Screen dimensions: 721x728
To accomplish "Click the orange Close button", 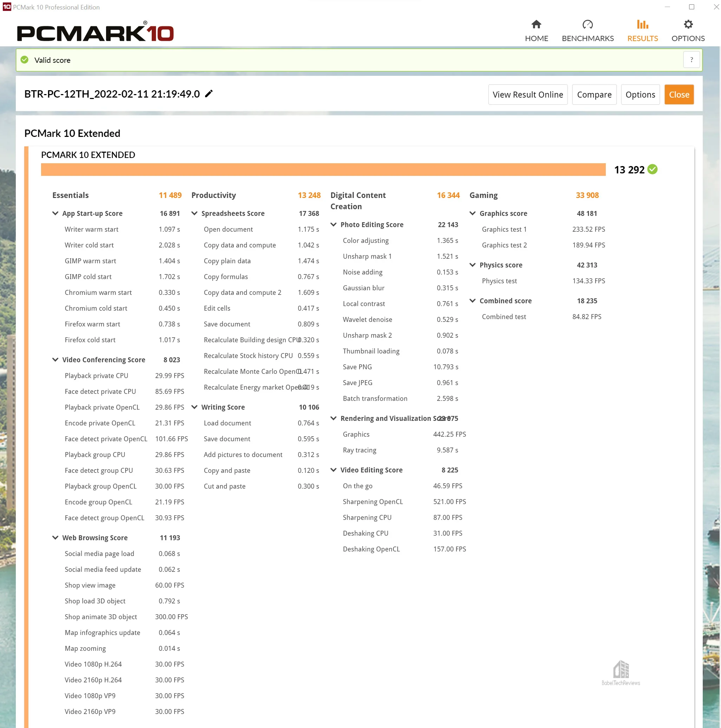I will pos(679,94).
